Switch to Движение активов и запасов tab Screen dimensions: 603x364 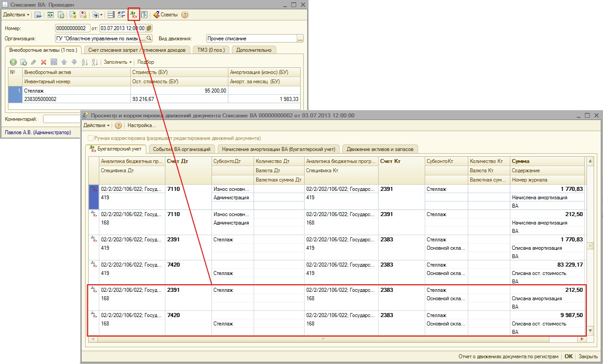(380, 149)
